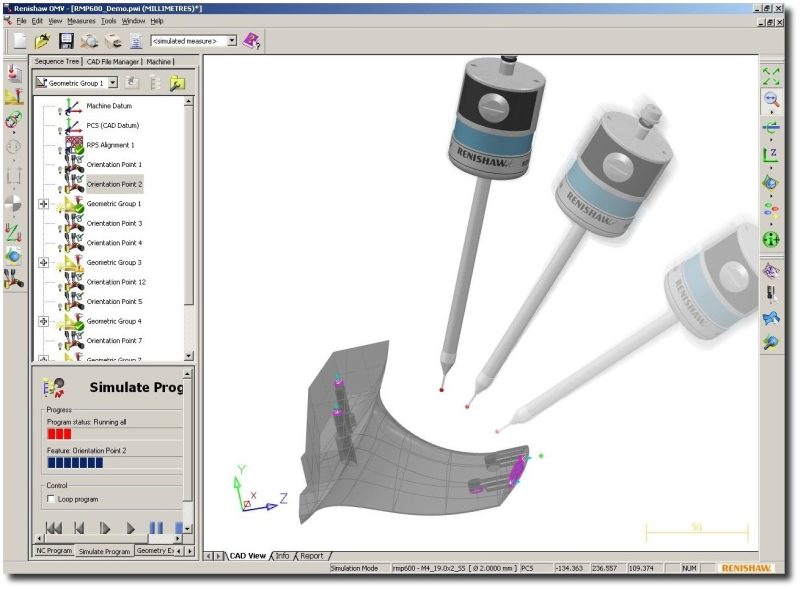
Task: Expand the Geometric Group 4 tree node
Action: coord(43,321)
